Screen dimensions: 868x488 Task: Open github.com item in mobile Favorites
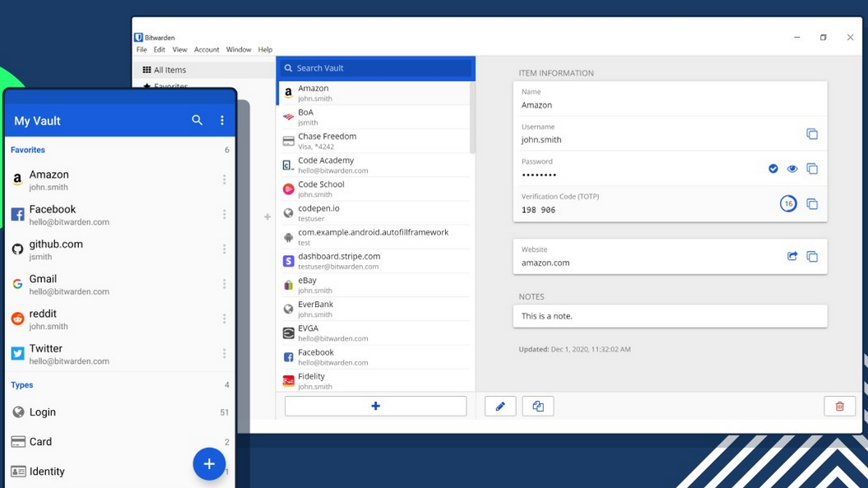(x=120, y=250)
